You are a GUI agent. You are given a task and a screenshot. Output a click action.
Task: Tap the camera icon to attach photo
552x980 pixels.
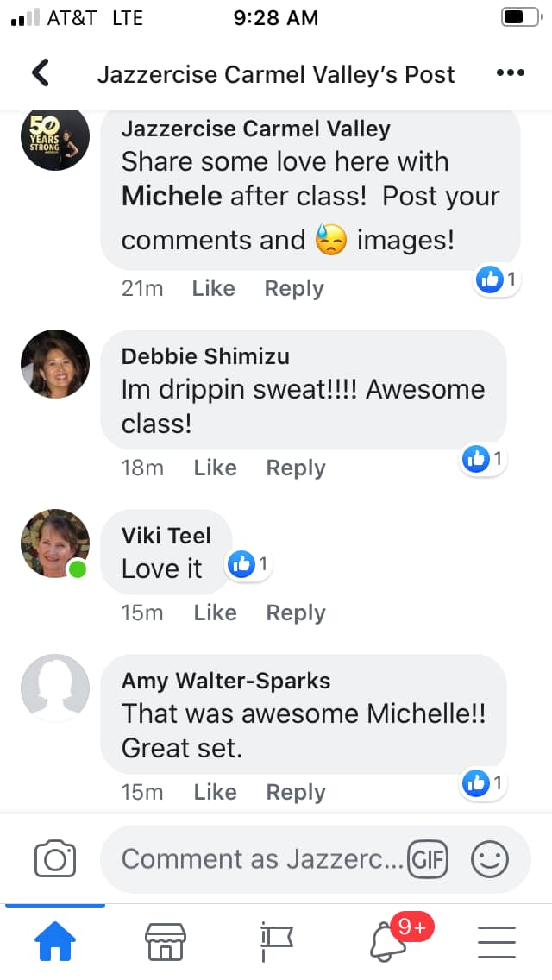click(55, 859)
